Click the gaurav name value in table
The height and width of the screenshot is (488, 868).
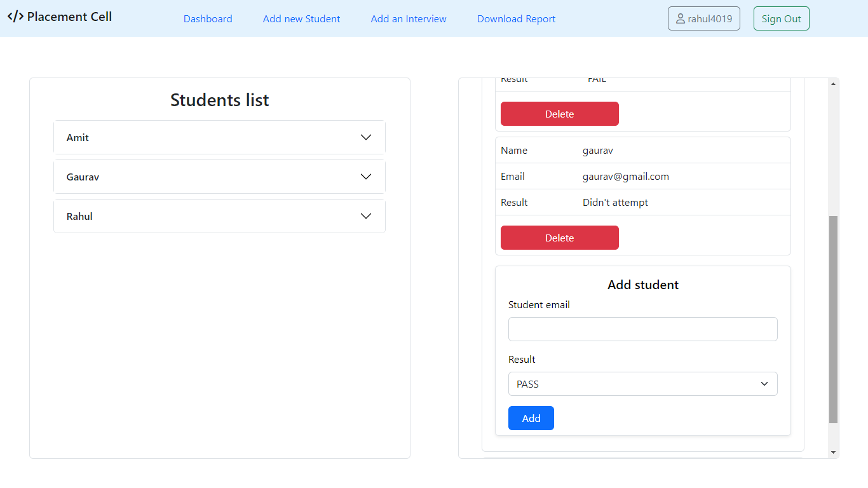(x=598, y=151)
